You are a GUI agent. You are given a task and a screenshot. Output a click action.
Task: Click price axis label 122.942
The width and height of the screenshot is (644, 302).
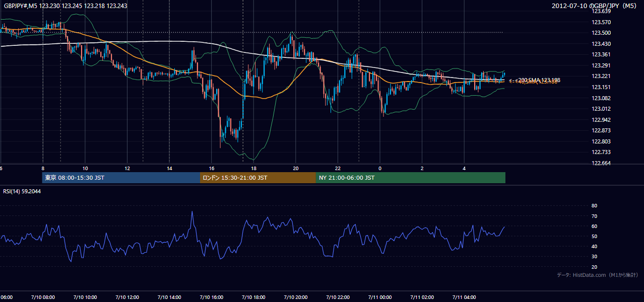601,120
